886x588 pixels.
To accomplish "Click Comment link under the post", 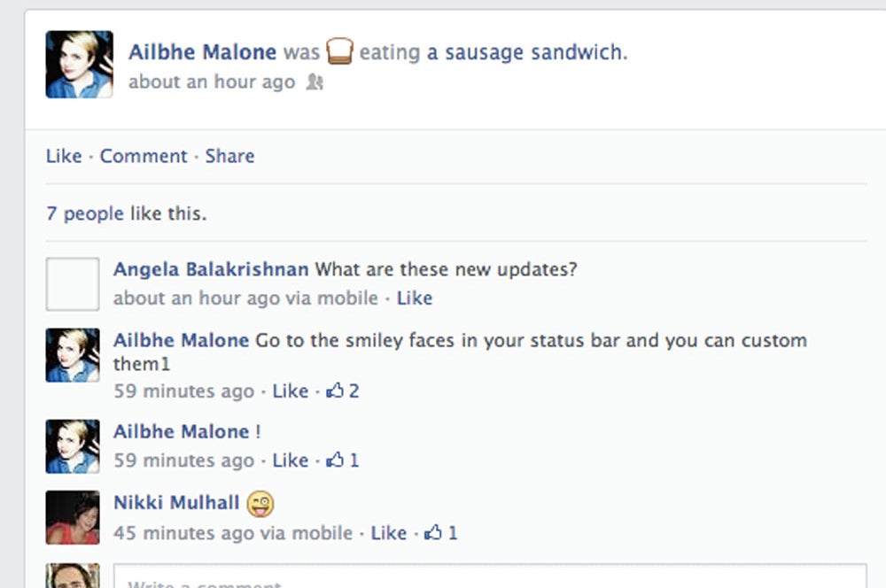I will pyautogui.click(x=144, y=156).
